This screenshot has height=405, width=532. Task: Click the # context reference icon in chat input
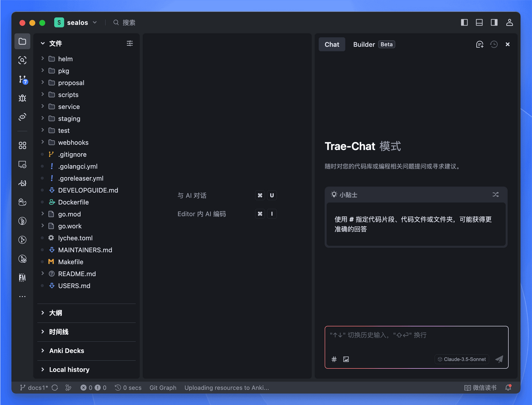coord(334,359)
